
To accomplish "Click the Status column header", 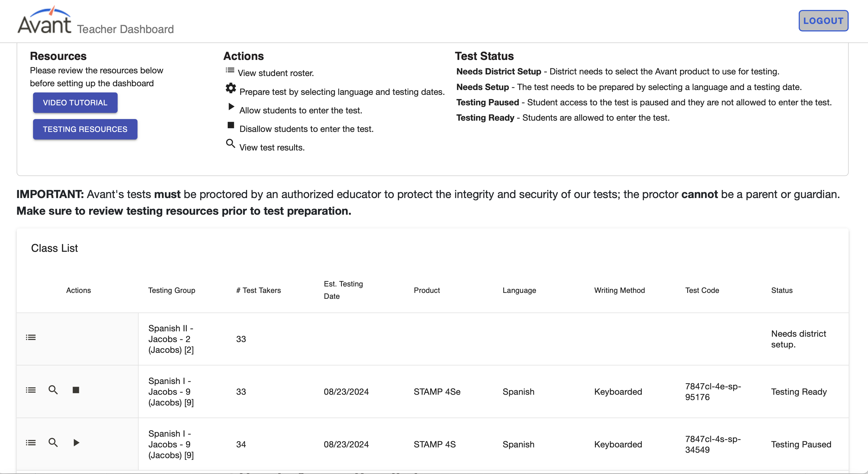I will [782, 290].
